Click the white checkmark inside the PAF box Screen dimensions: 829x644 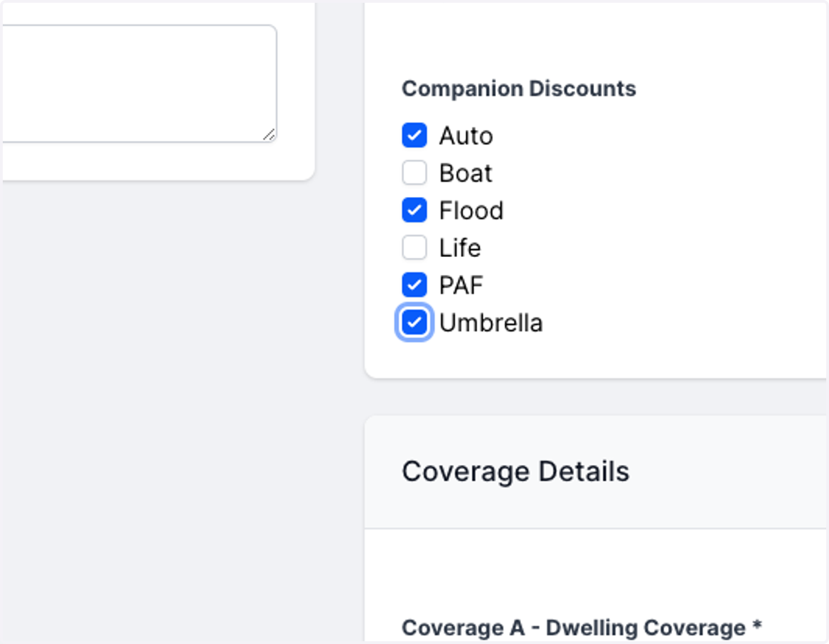point(414,285)
